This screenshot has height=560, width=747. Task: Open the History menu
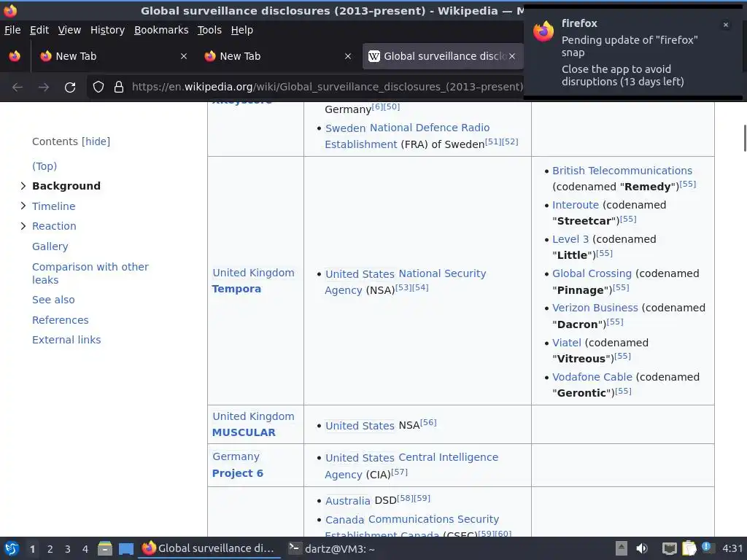pos(108,30)
